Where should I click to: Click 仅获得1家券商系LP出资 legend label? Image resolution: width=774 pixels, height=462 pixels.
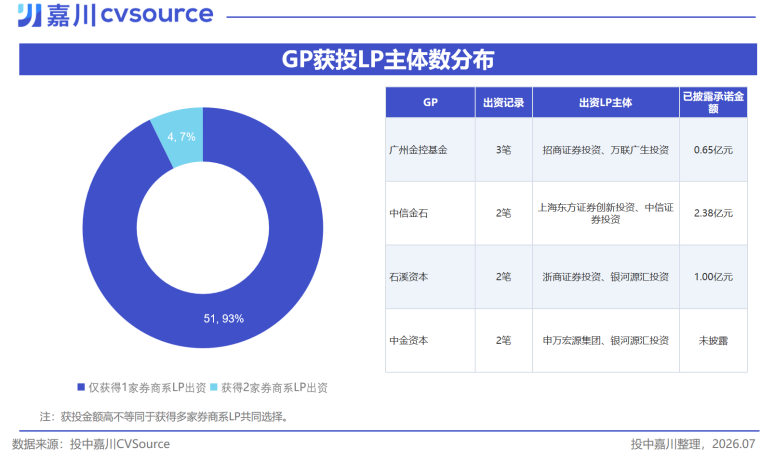(147, 387)
